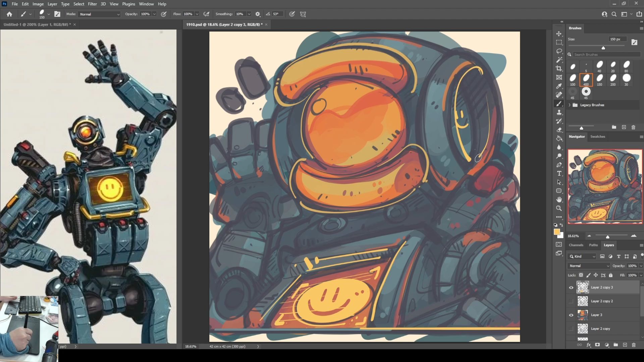Open the layer Kind filter dropdown
This screenshot has height=362, width=644.
point(582,256)
